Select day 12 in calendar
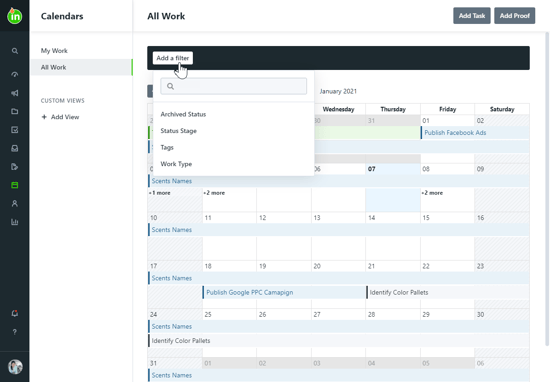 pyautogui.click(x=262, y=218)
